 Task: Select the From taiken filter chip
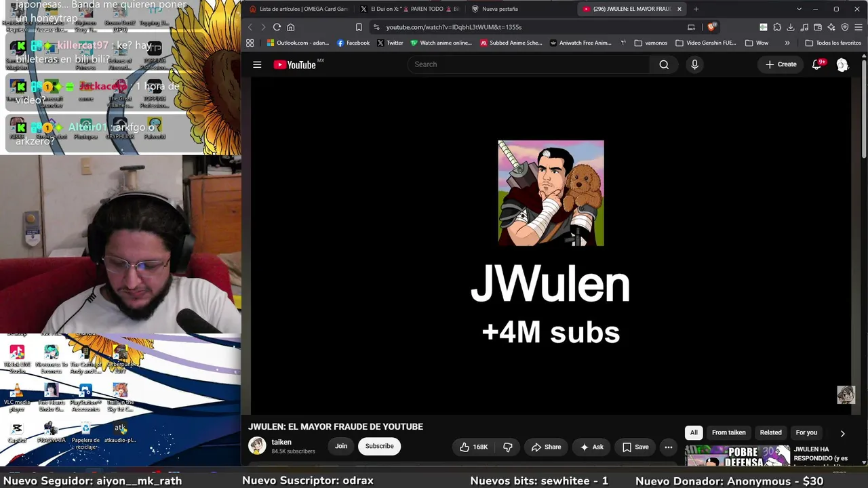[x=729, y=432]
